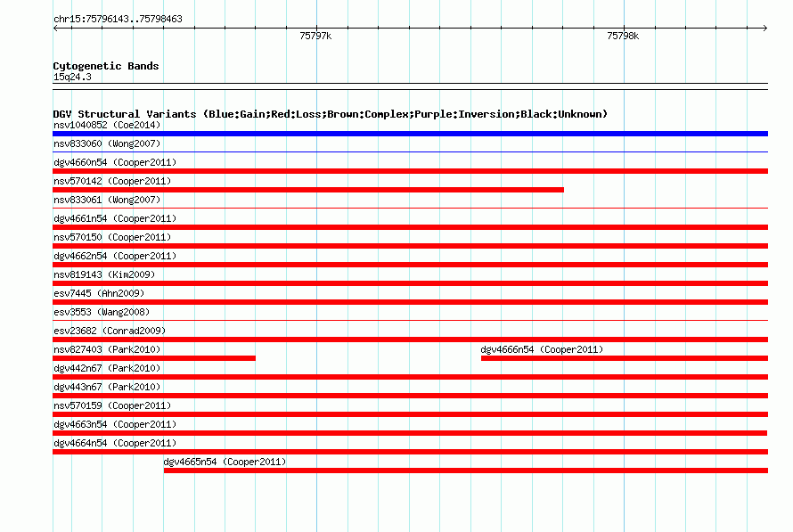Click the nsv570150 (Cooper2011) label
Image resolution: width=793 pixels, height=532 pixels.
(x=112, y=237)
